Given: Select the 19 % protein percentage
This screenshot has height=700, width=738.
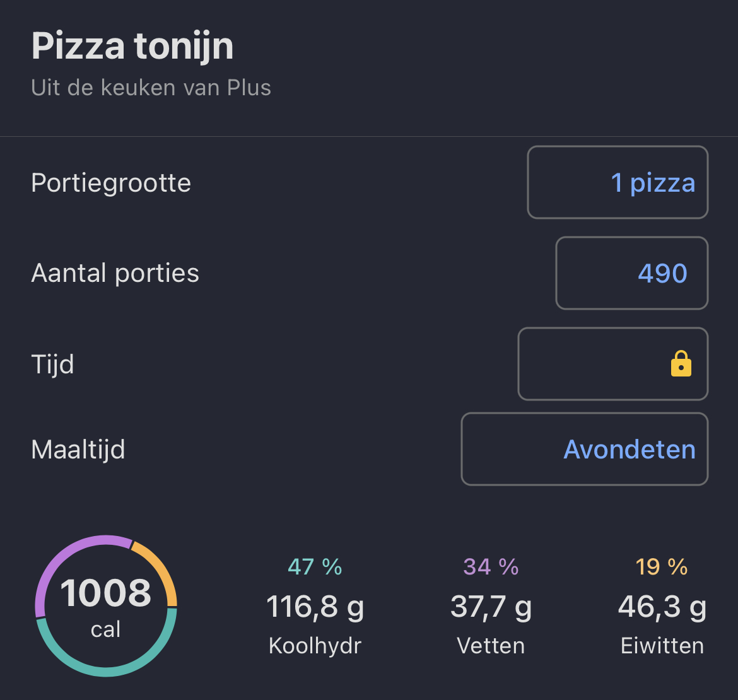Looking at the screenshot, I should (662, 567).
